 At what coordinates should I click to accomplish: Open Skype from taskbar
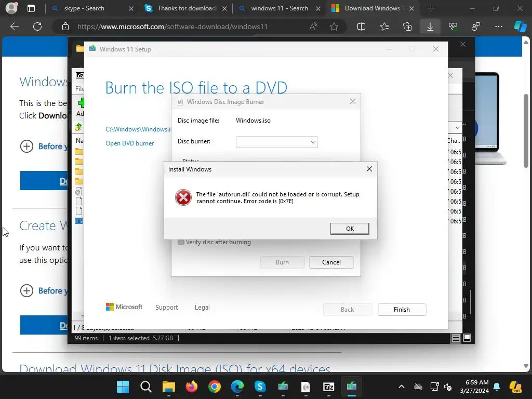pos(260,387)
